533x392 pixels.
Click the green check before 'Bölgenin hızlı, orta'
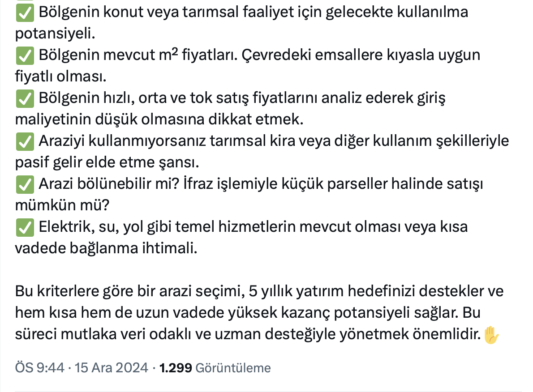point(25,98)
